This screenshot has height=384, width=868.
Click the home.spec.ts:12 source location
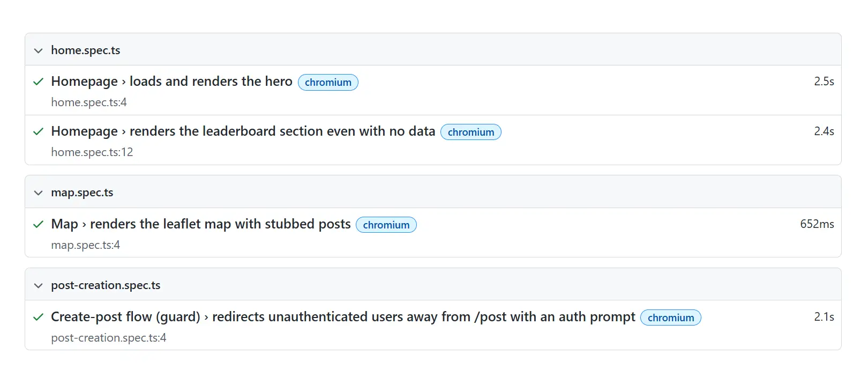click(92, 152)
